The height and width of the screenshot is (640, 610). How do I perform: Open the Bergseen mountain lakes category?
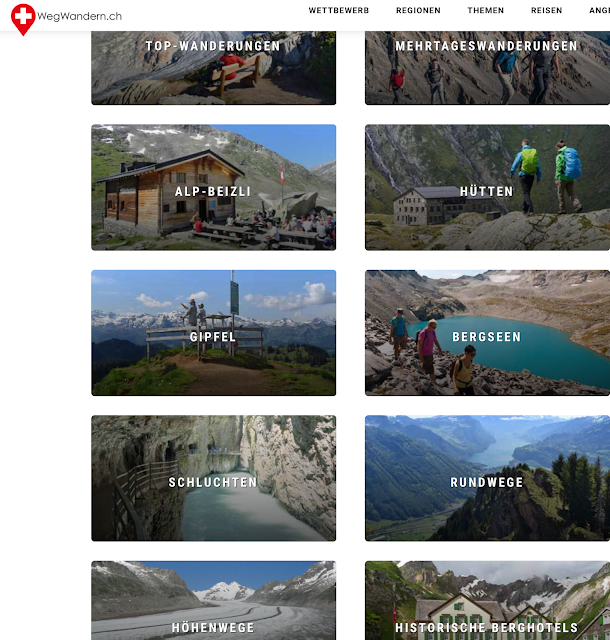coord(487,333)
